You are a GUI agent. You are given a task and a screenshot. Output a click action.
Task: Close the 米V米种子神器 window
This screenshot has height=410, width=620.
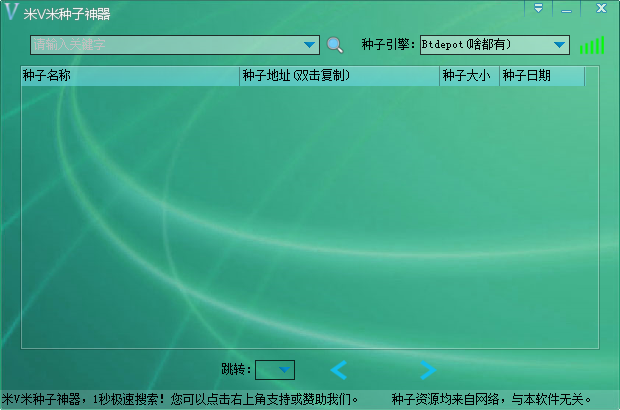[x=600, y=8]
